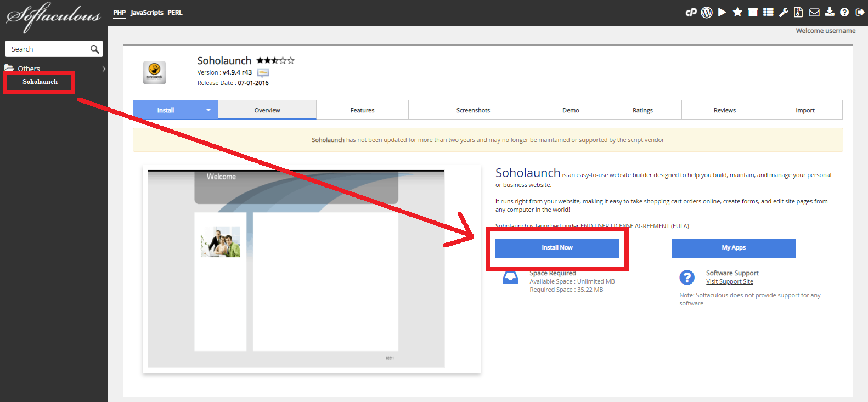Click the star ratings icon in the header
The height and width of the screenshot is (402, 868).
click(737, 12)
